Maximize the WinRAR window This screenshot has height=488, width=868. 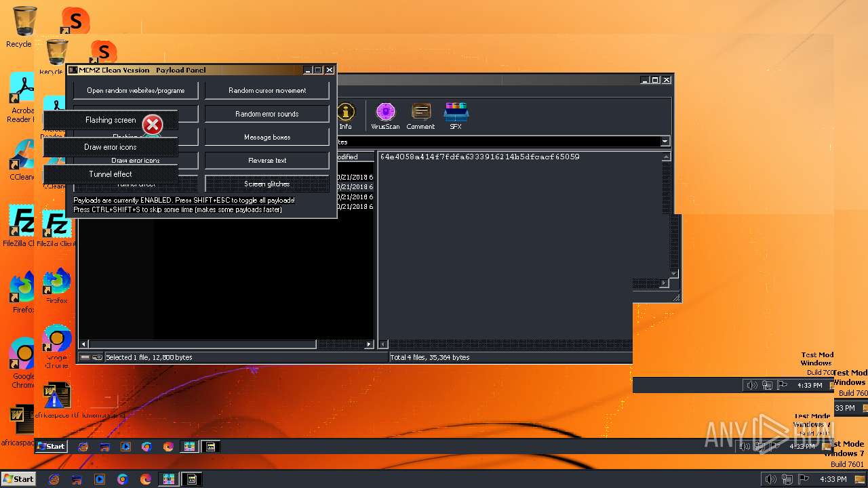[x=655, y=80]
